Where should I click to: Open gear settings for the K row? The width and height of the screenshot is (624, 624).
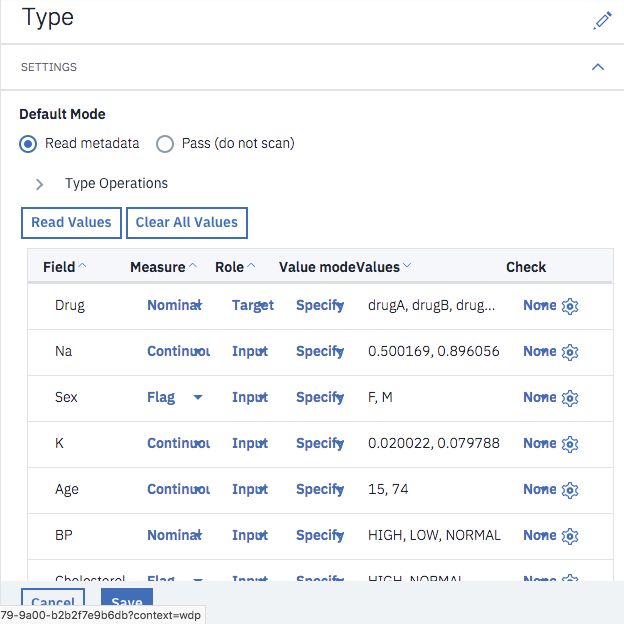tap(570, 444)
